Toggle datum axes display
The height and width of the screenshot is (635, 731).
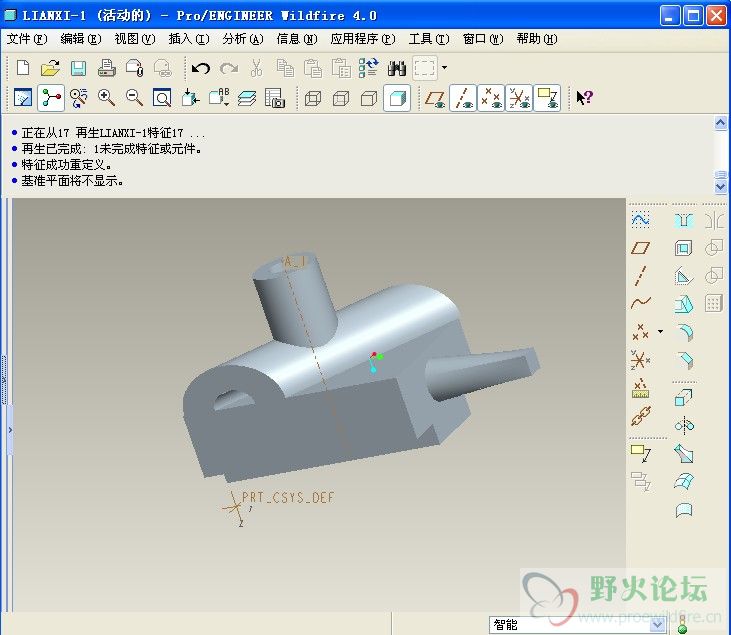coord(463,98)
